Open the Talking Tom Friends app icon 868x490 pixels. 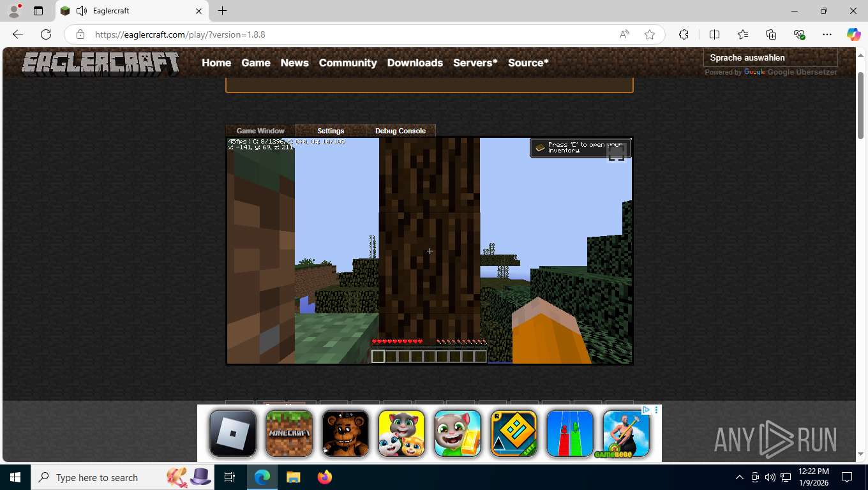(401, 433)
